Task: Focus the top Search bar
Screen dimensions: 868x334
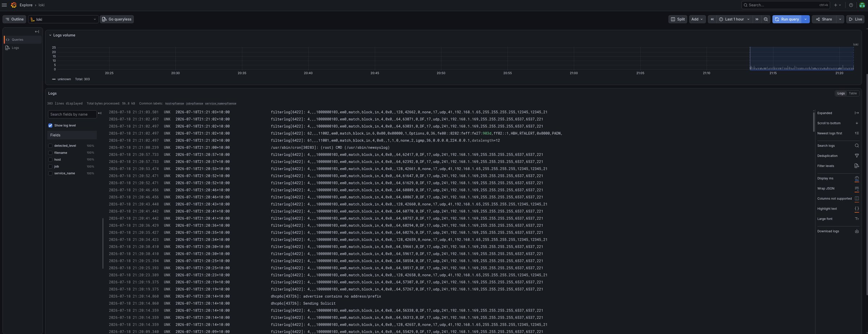Action: [x=786, y=5]
